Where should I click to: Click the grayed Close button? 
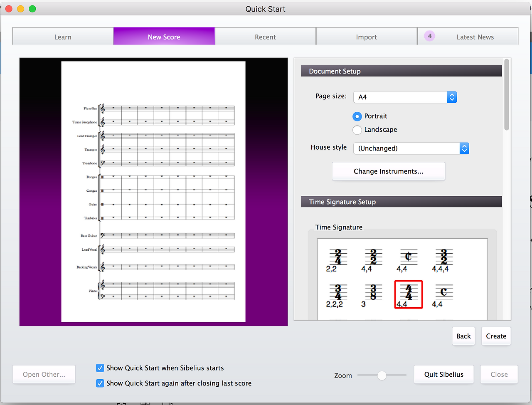click(x=499, y=374)
